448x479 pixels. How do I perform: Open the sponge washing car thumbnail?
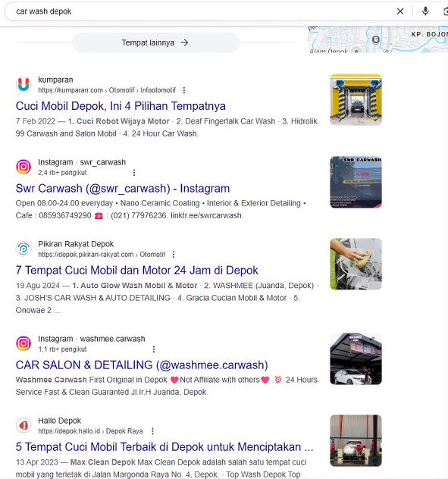(356, 264)
